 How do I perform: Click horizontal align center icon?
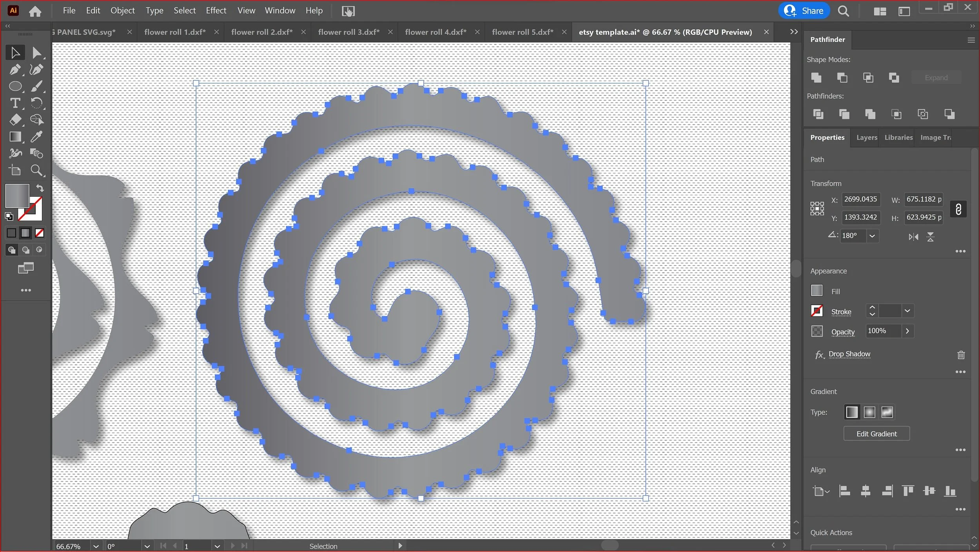[866, 491]
